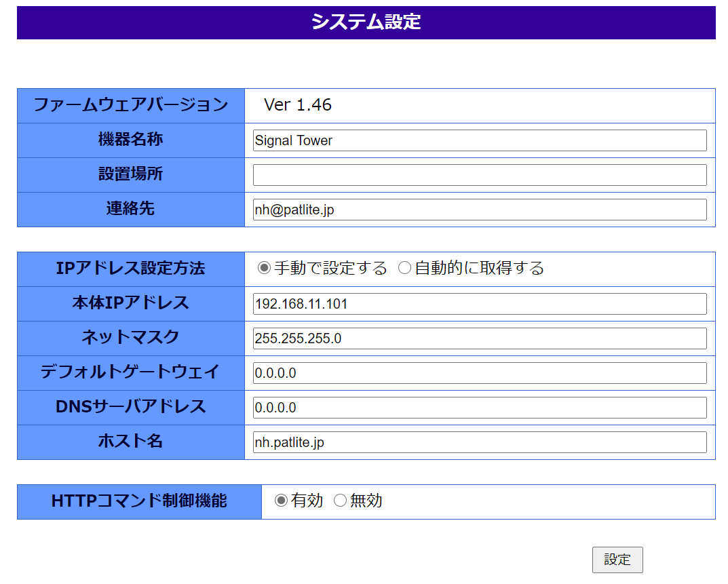Click the firmware version text Ver 1.46
Viewport: 728px width, 584px height.
tap(298, 105)
